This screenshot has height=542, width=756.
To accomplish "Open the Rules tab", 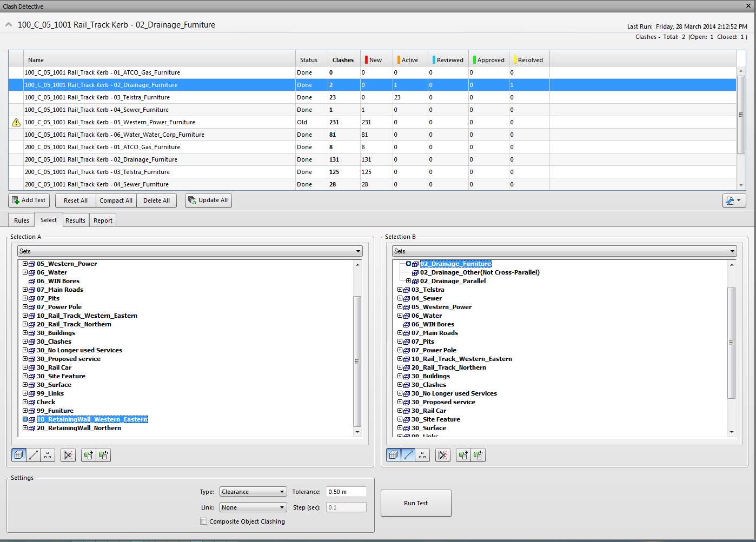I will click(21, 220).
